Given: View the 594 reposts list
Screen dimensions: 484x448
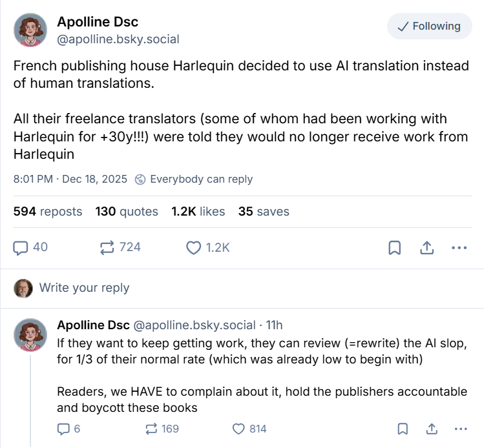Looking at the screenshot, I should (x=48, y=211).
